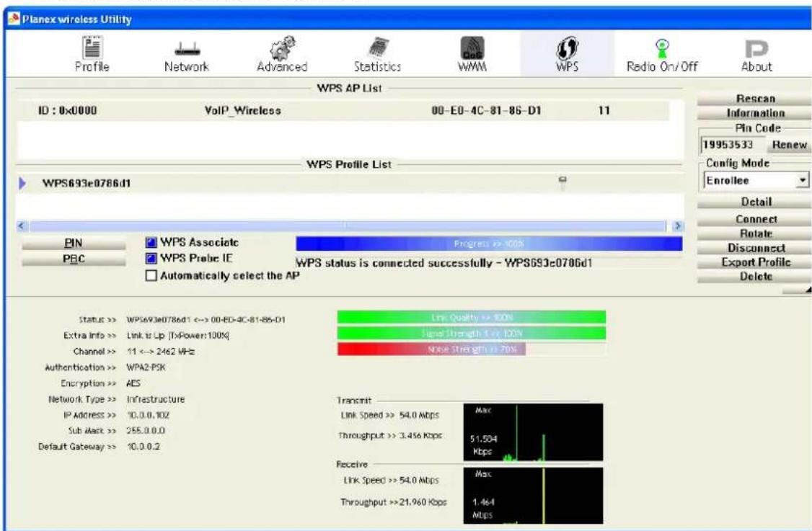The height and width of the screenshot is (531, 812).
Task: Click the profile list horizontal scrollbar thumb
Action: 348,226
